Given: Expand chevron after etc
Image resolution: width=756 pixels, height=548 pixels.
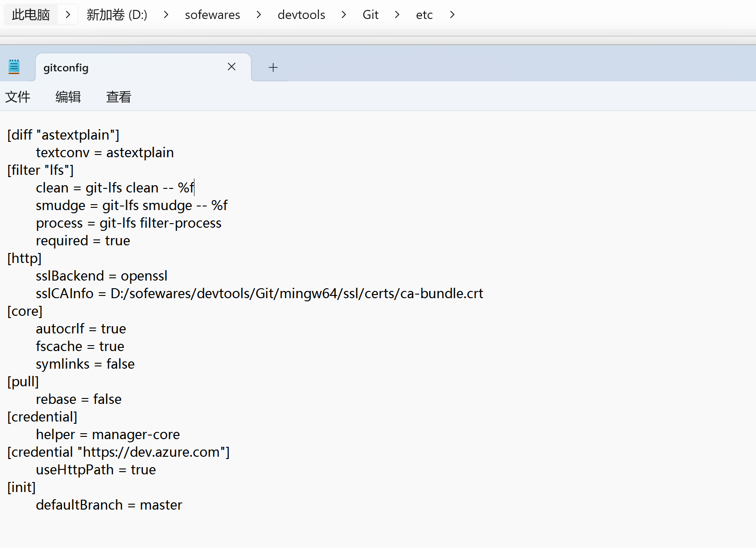Looking at the screenshot, I should pyautogui.click(x=453, y=14).
